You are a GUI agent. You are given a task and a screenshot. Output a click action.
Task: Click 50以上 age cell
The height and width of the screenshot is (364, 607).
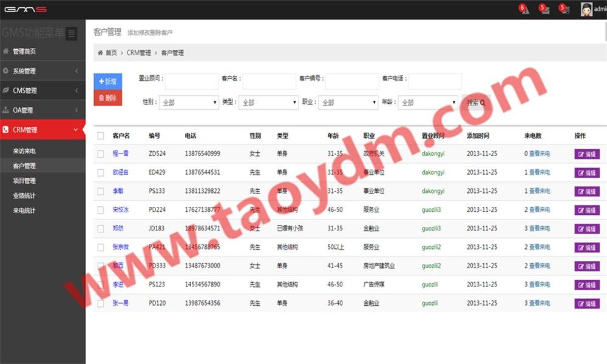click(x=336, y=247)
